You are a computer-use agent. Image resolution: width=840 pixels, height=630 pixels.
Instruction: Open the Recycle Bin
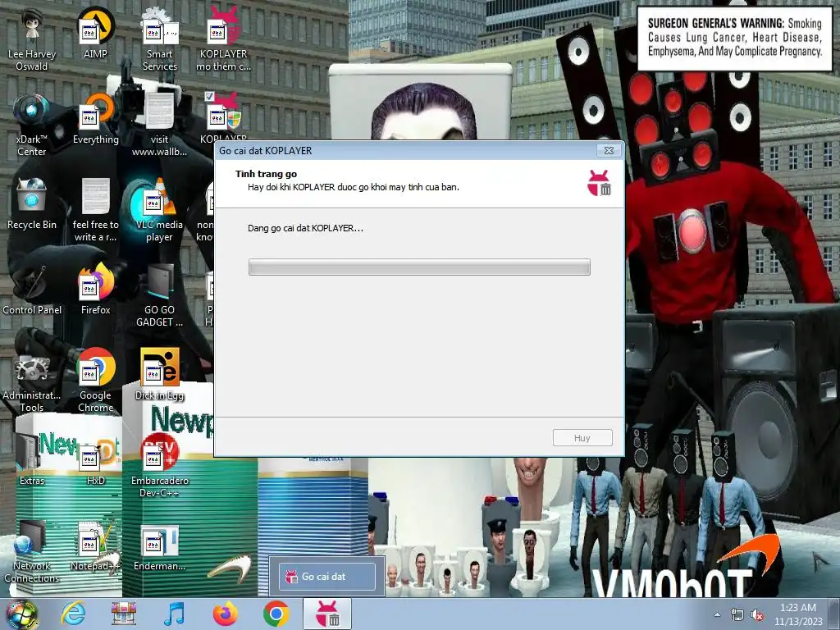[x=32, y=205]
